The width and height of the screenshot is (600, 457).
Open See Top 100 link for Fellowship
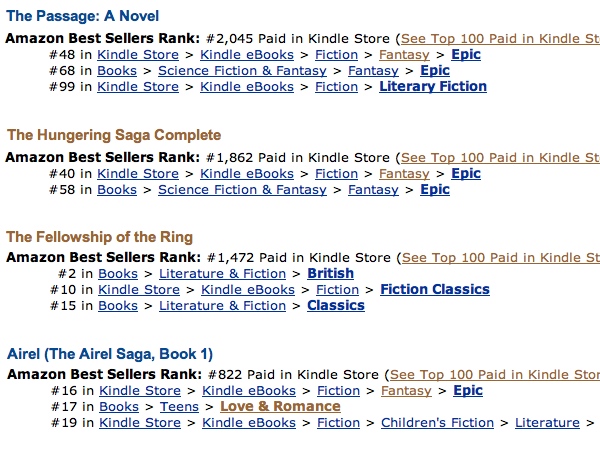click(499, 257)
